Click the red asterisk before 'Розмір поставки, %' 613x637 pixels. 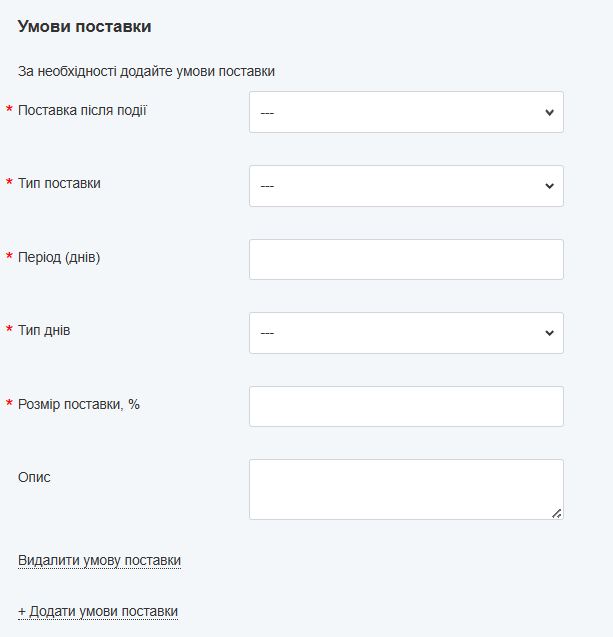tap(10, 405)
